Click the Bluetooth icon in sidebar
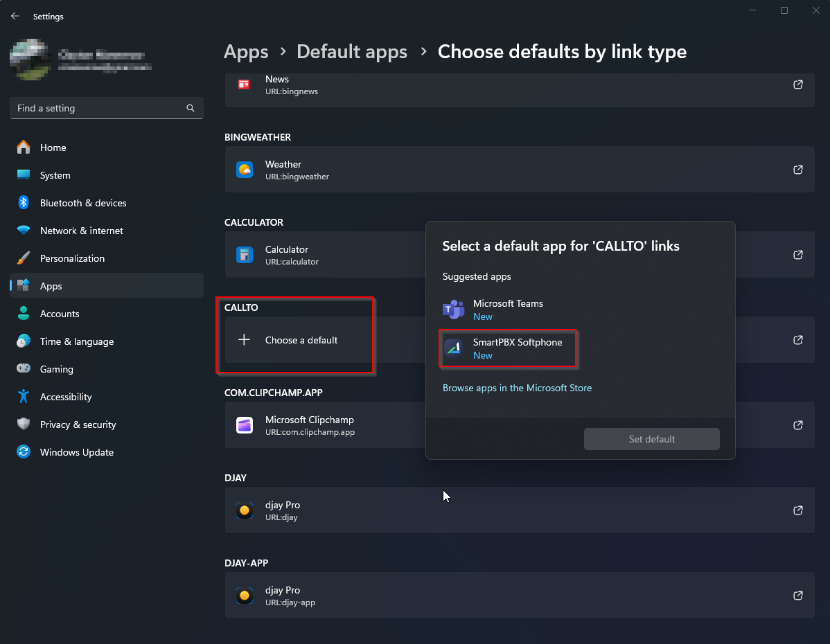This screenshot has width=830, height=644. [24, 203]
